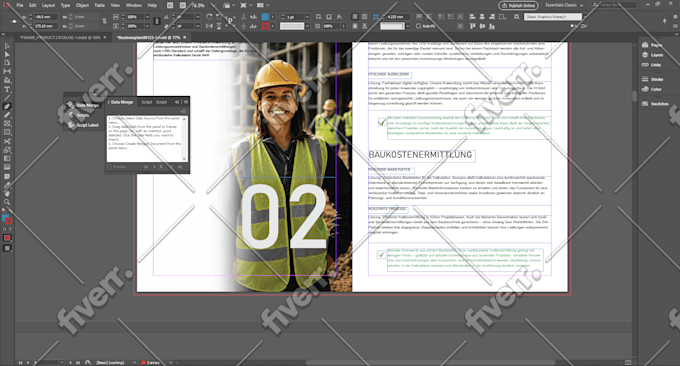Viewport: 680px width, 366px height.
Task: Select the Type tool
Action: pos(7,89)
